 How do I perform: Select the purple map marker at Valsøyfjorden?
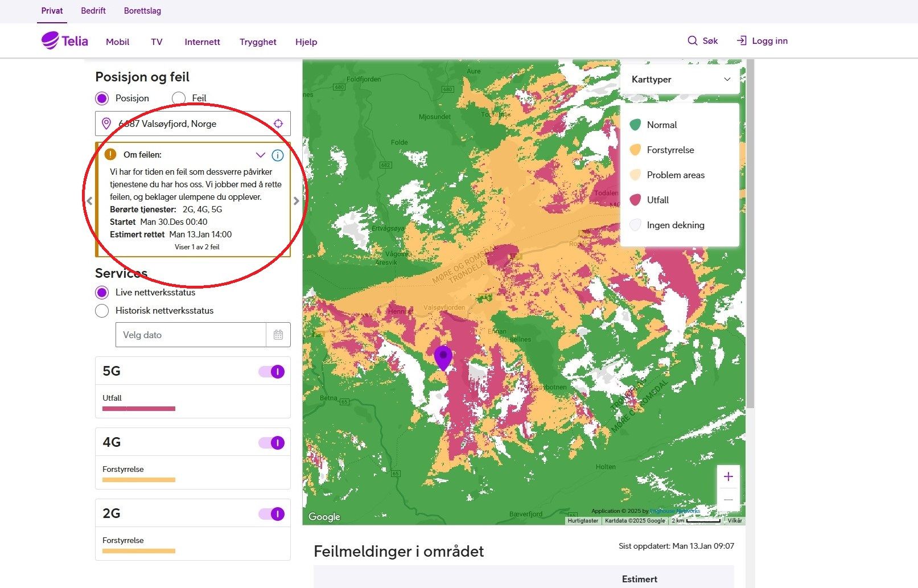443,356
